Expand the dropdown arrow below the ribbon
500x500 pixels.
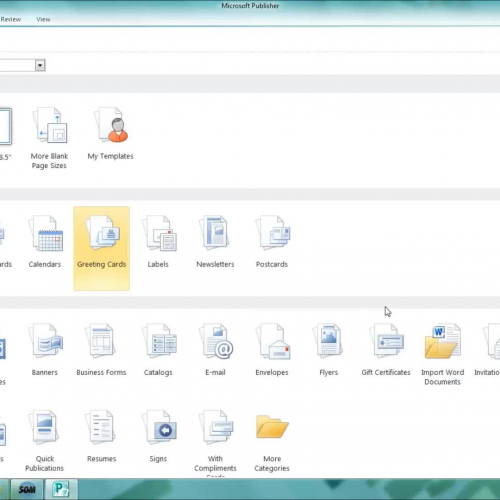click(40, 65)
